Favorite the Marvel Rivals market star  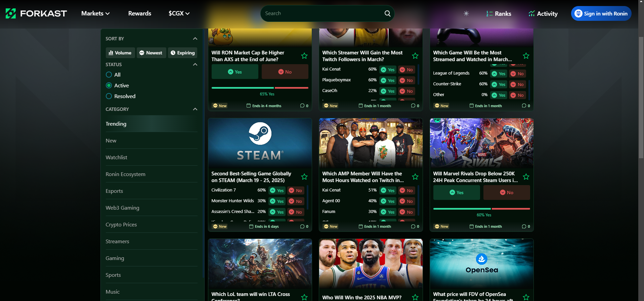(x=526, y=177)
